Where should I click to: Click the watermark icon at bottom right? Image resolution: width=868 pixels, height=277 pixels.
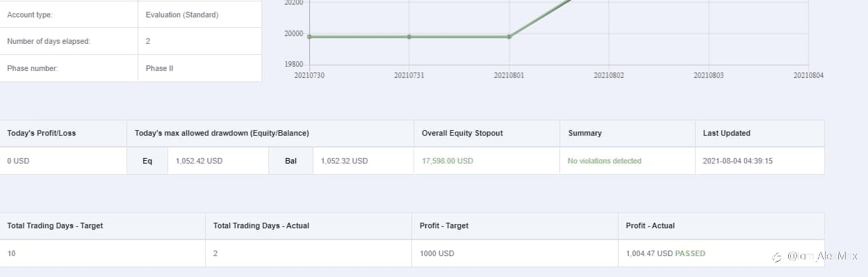click(x=777, y=257)
